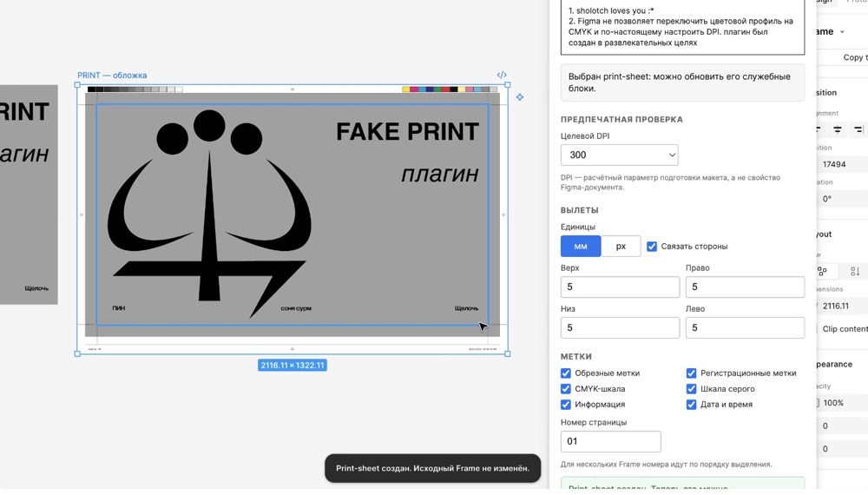This screenshot has height=495, width=868.
Task: Select the wrap layout flow icon
Action: 823,271
